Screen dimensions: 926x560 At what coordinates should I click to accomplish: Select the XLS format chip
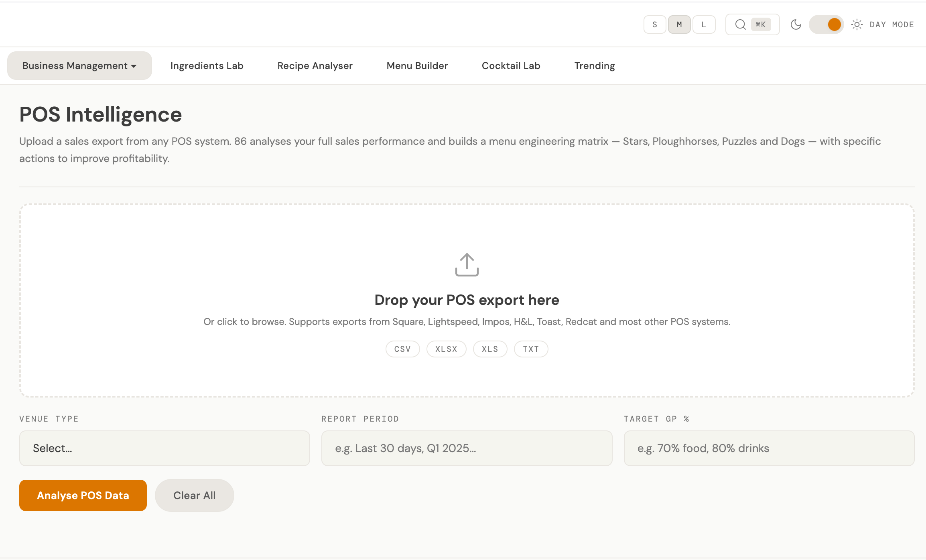490,349
